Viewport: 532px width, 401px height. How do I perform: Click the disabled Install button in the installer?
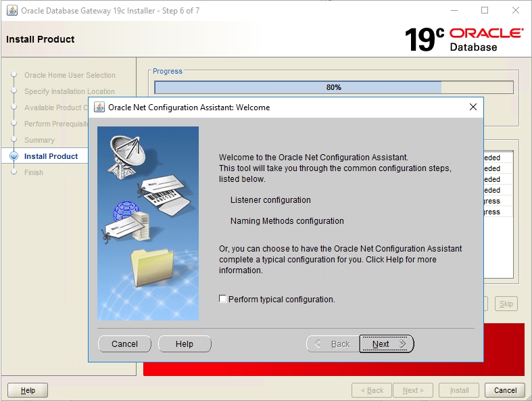459,390
